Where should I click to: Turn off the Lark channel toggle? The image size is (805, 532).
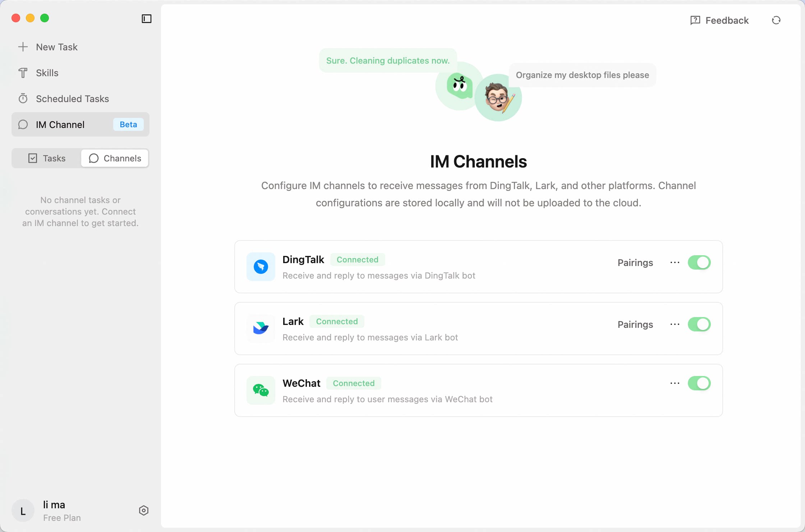click(699, 324)
